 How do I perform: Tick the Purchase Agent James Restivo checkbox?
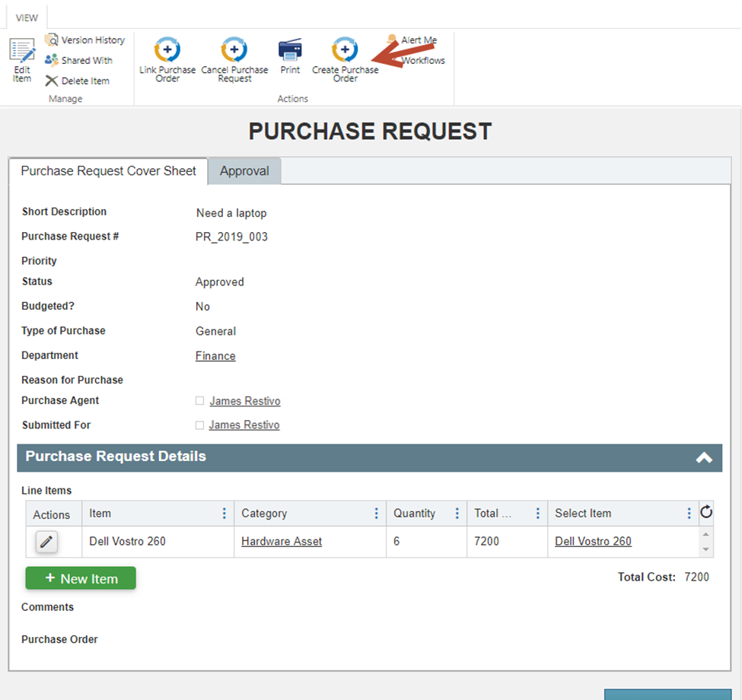click(x=199, y=401)
